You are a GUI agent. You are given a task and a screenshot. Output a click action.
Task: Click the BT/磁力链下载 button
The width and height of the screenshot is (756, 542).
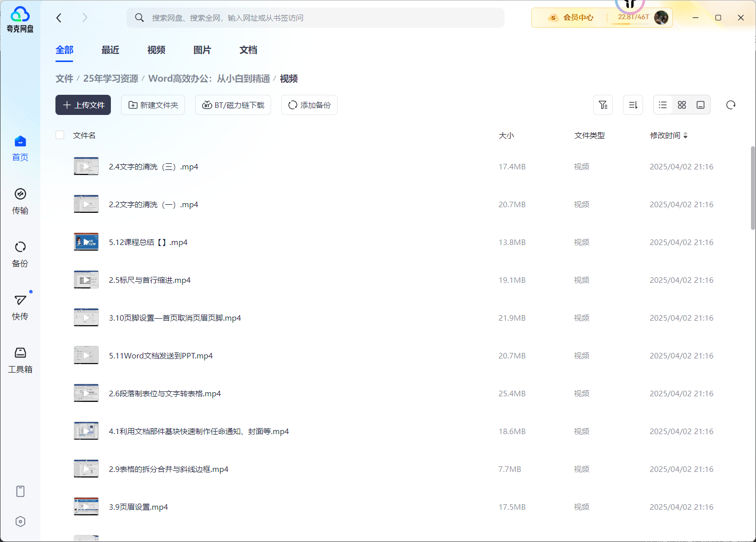point(233,105)
